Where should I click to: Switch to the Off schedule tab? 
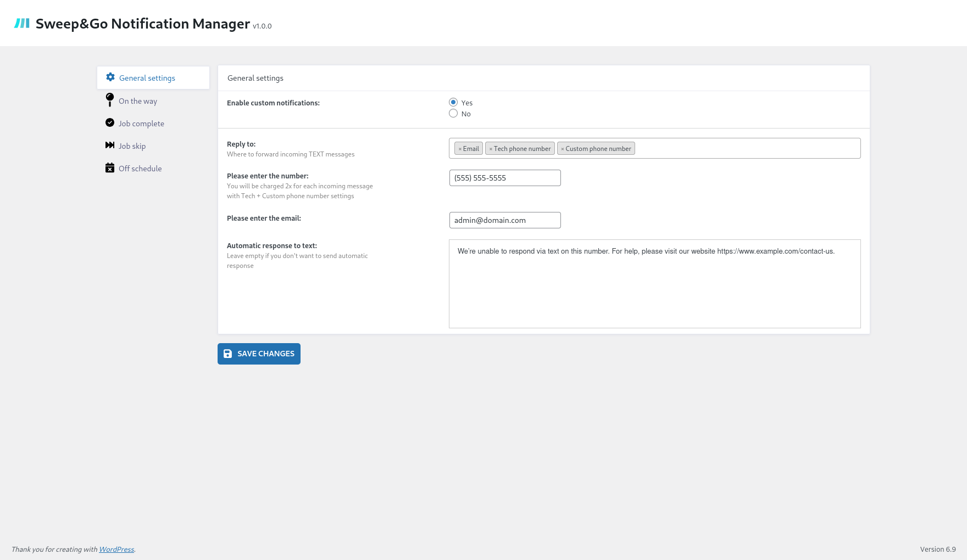pyautogui.click(x=140, y=169)
